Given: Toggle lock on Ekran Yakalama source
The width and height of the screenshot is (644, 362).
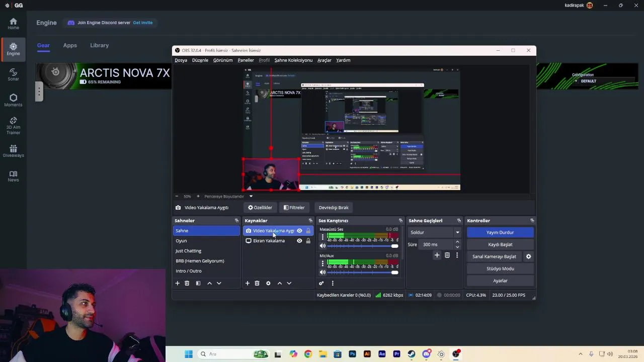Looking at the screenshot, I should (x=308, y=241).
